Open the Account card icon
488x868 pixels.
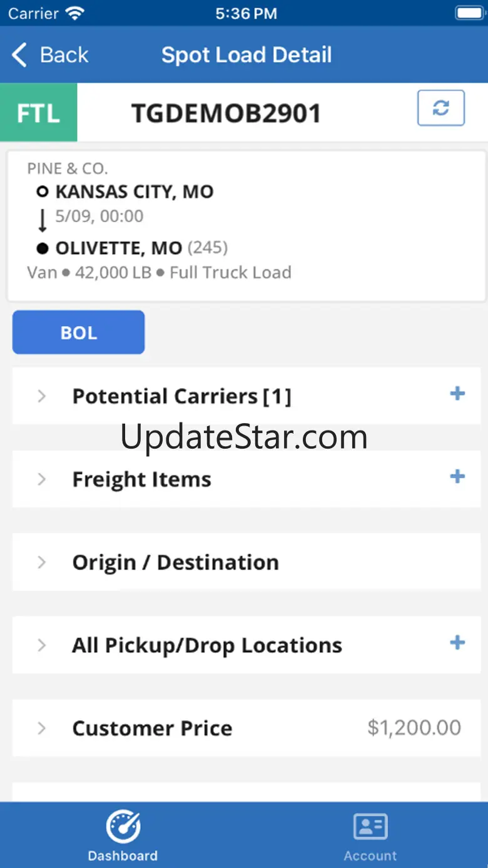[x=370, y=827]
